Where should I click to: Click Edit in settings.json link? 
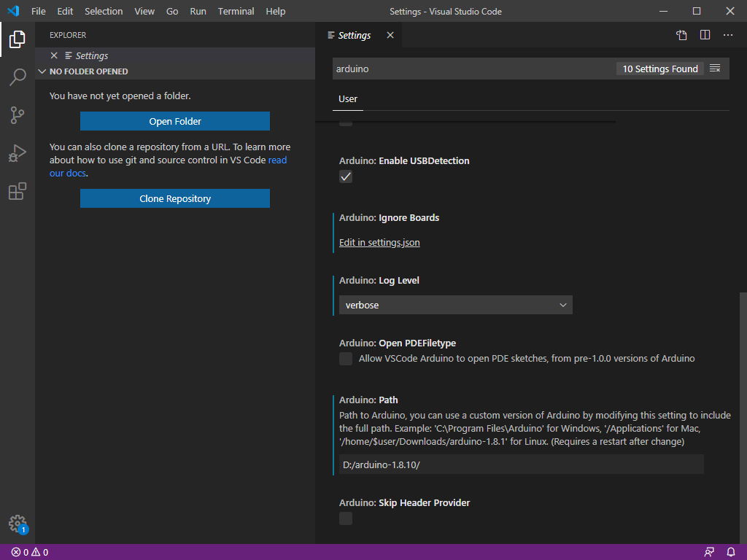point(379,242)
